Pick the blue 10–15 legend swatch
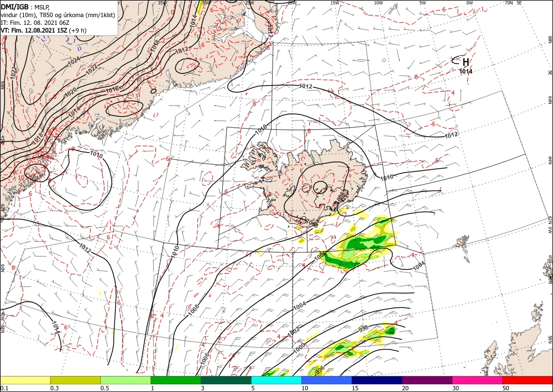This screenshot has width=553, height=392. (327, 380)
